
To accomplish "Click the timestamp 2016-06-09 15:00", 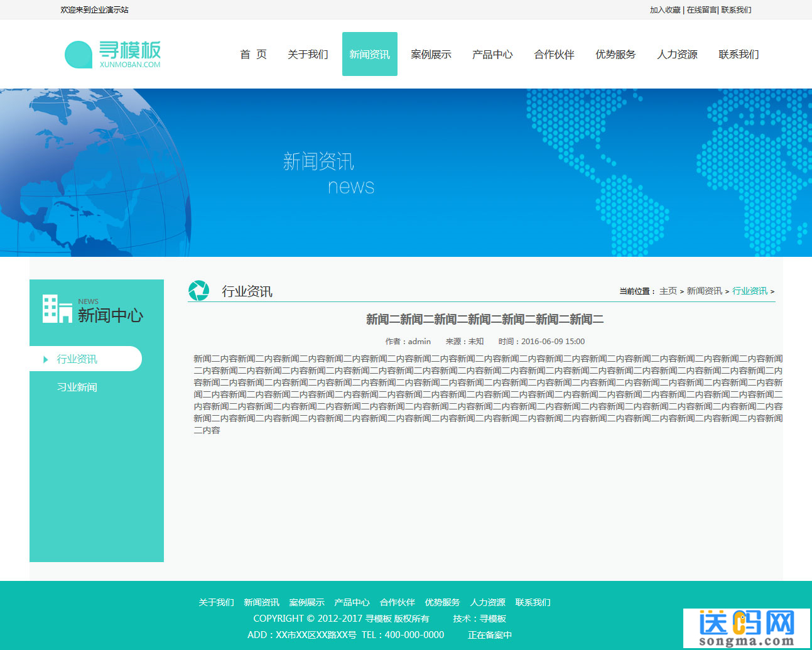I will 553,342.
